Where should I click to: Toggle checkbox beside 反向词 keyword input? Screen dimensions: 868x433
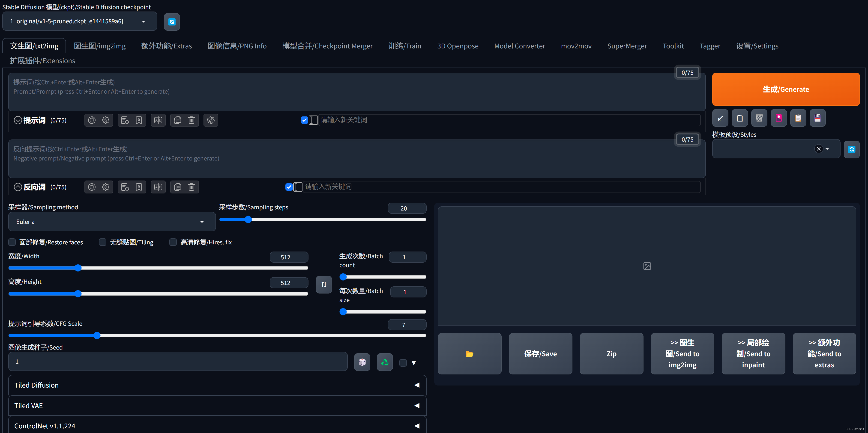tap(289, 187)
